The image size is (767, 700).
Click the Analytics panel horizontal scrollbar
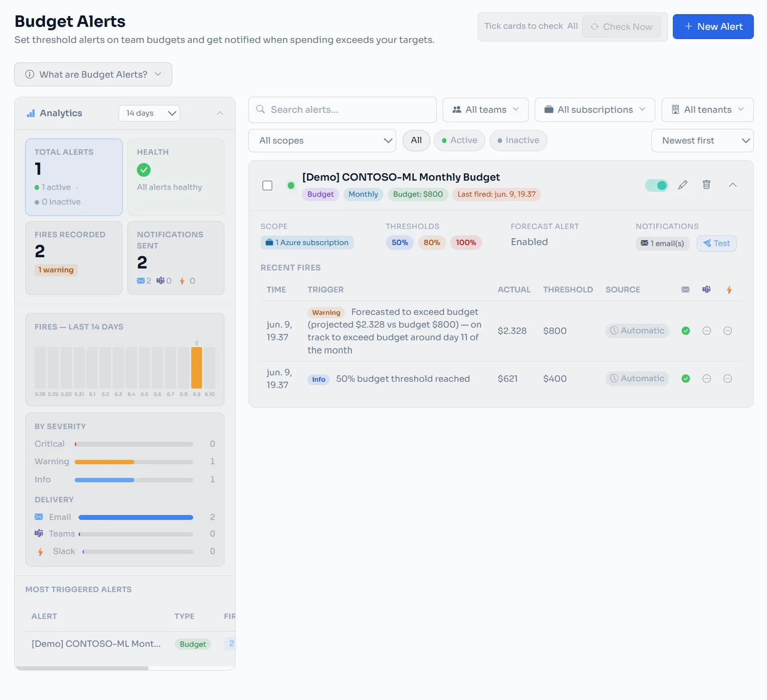point(82,668)
